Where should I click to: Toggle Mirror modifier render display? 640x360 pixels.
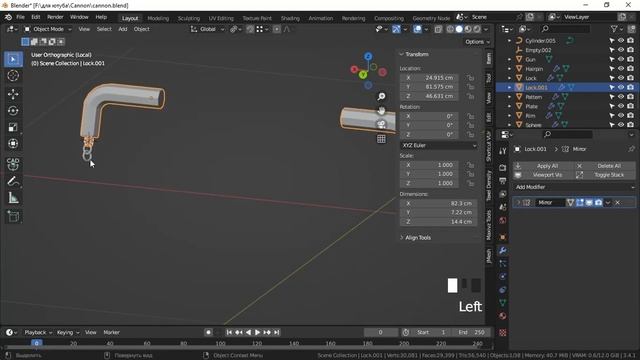(x=598, y=202)
